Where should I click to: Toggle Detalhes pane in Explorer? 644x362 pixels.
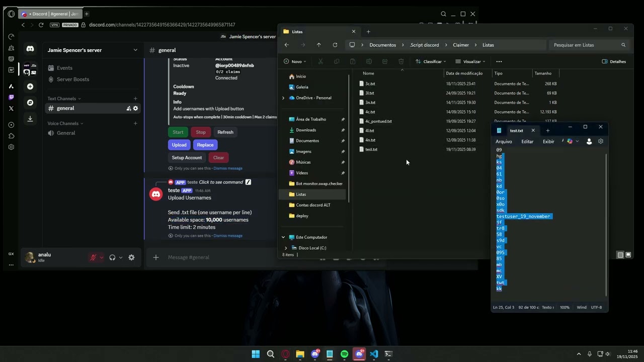point(614,61)
